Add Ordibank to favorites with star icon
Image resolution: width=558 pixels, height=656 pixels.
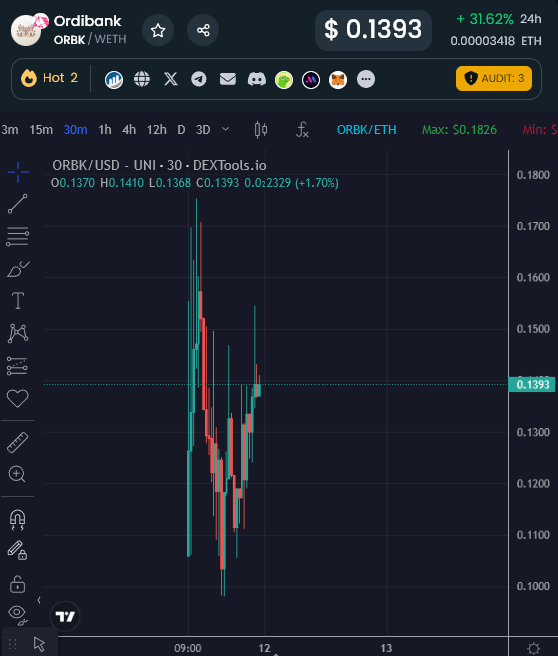click(158, 30)
